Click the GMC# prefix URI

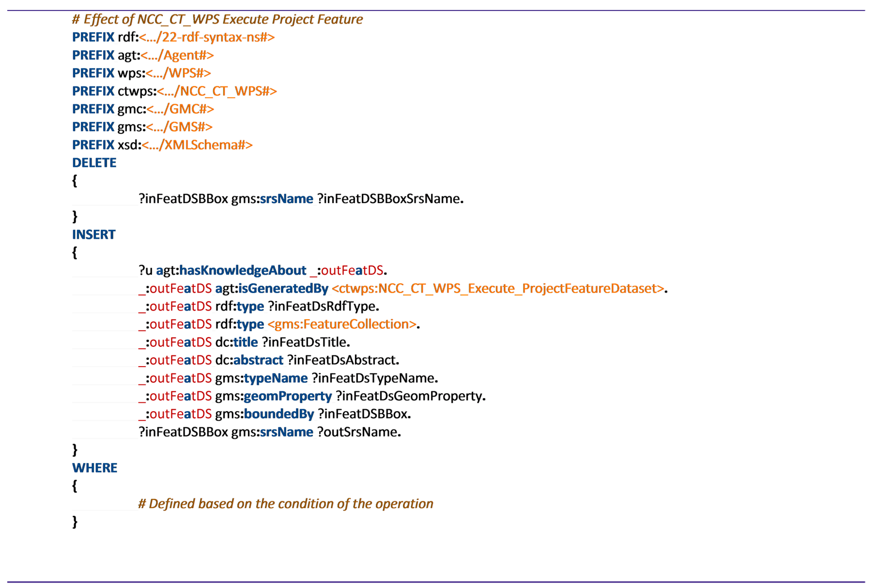(x=180, y=109)
